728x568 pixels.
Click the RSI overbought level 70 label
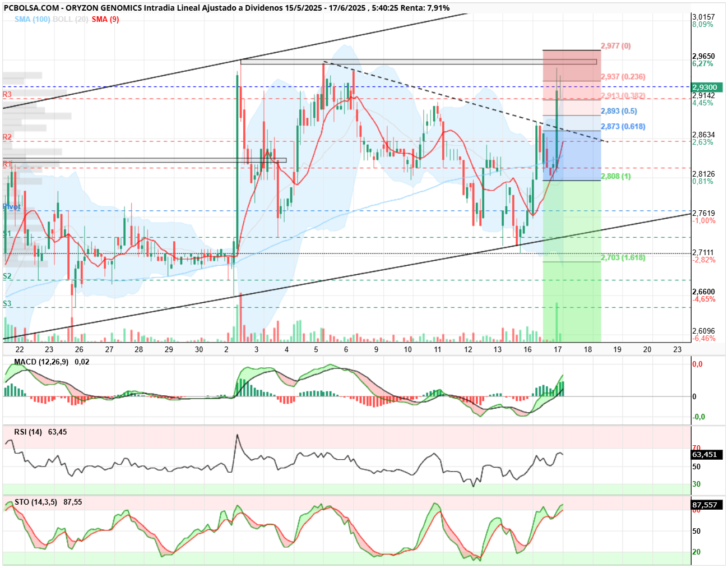pos(697,448)
